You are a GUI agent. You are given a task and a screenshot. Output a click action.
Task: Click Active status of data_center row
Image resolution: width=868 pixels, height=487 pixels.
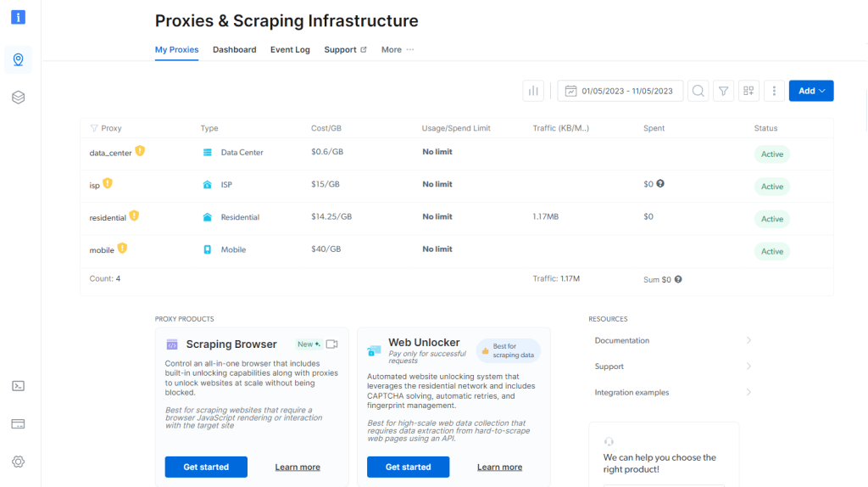pyautogui.click(x=771, y=154)
